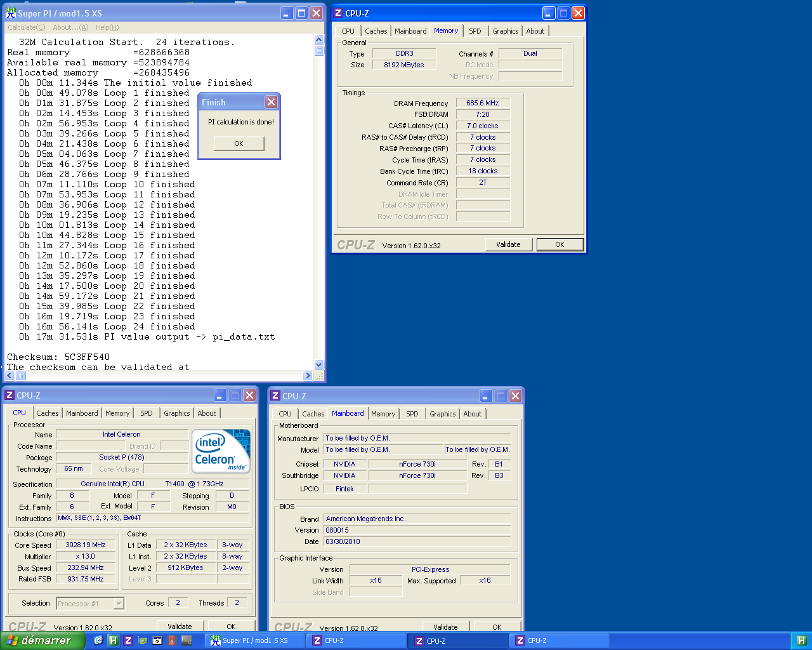This screenshot has width=812, height=650.
Task: Select Graphics tab in Memory CPU-Z window
Action: [505, 31]
